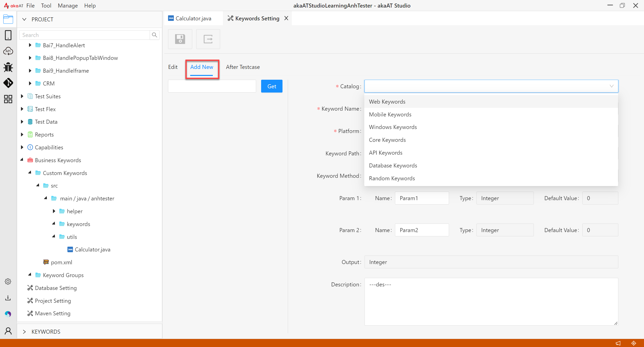Select Calculator.java in project tree
The width and height of the screenshot is (644, 347).
(93, 249)
